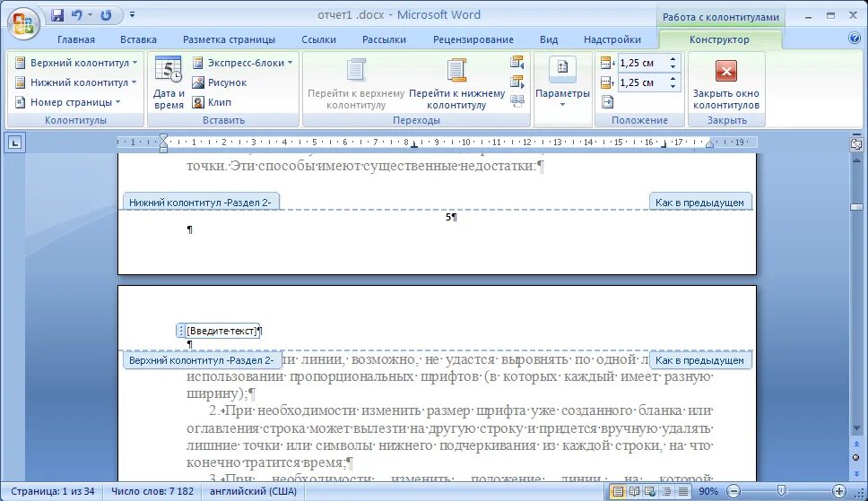
Task: Save the document with the floppy icon
Action: click(57, 15)
